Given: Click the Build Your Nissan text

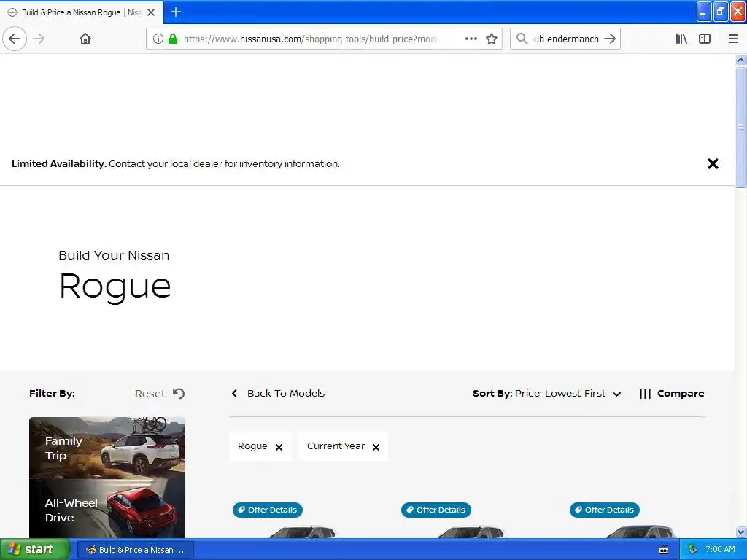Looking at the screenshot, I should tap(114, 255).
